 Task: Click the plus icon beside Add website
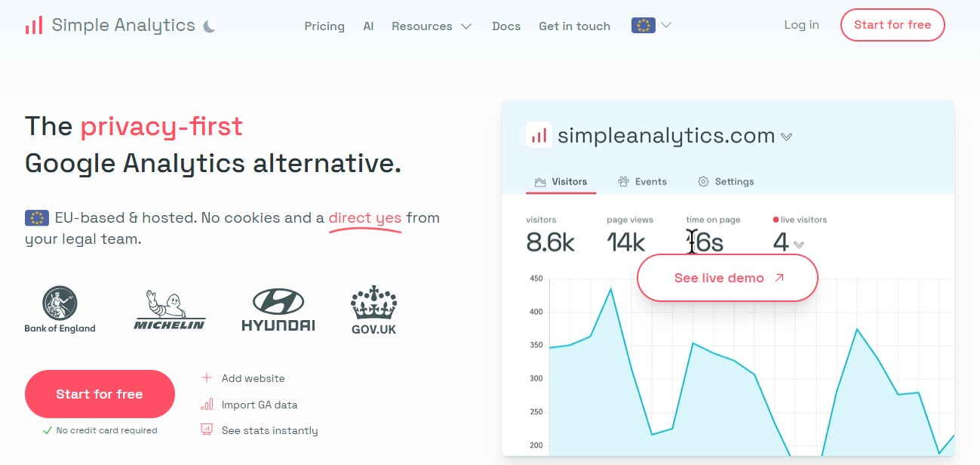[x=207, y=377]
